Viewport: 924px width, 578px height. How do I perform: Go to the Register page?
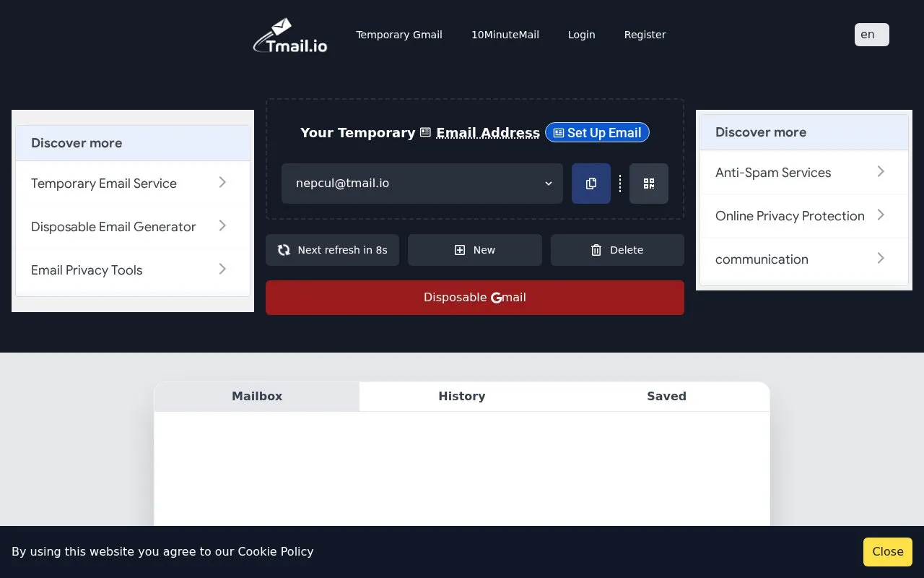pos(645,35)
